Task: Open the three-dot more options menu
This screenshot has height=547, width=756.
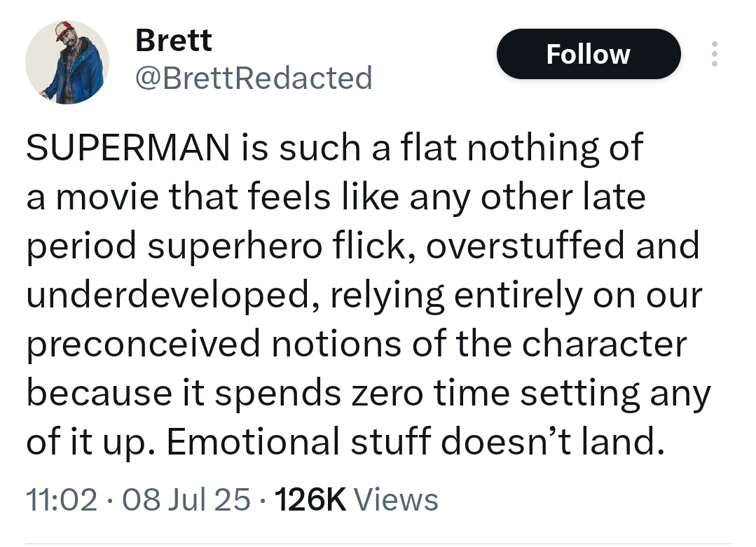Action: (714, 54)
